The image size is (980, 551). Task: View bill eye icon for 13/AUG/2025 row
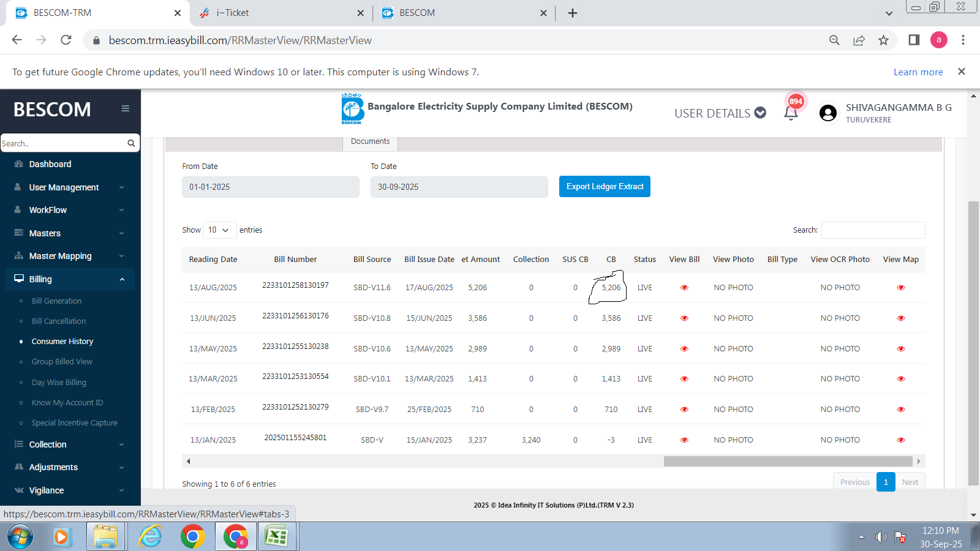tap(684, 288)
